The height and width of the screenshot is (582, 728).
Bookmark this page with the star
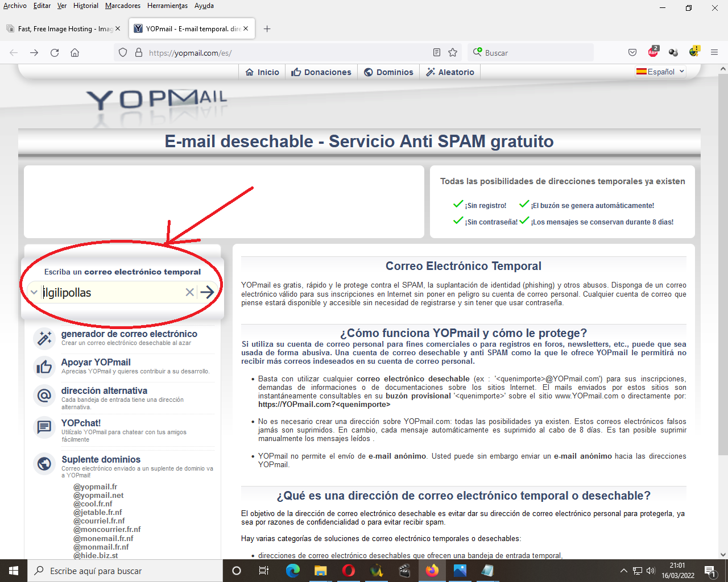[453, 52]
